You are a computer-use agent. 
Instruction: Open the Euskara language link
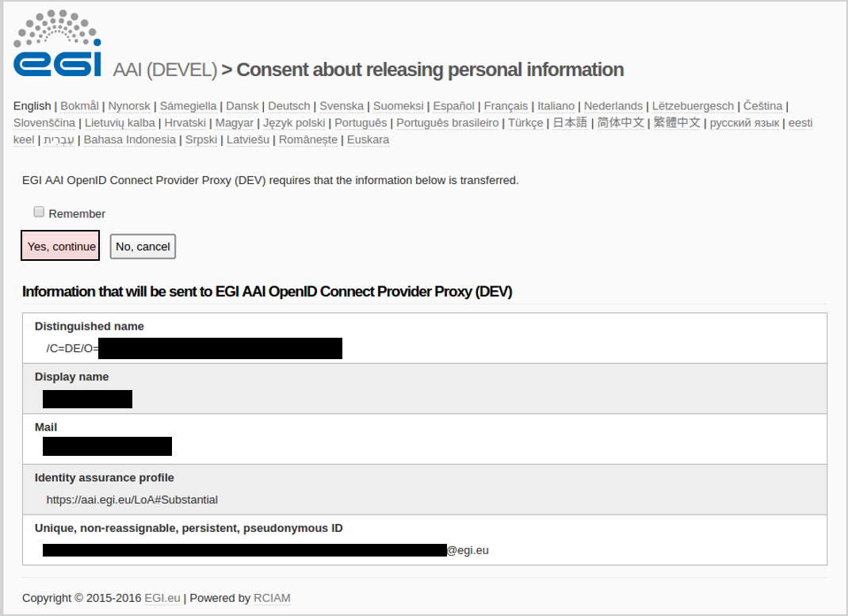click(368, 140)
